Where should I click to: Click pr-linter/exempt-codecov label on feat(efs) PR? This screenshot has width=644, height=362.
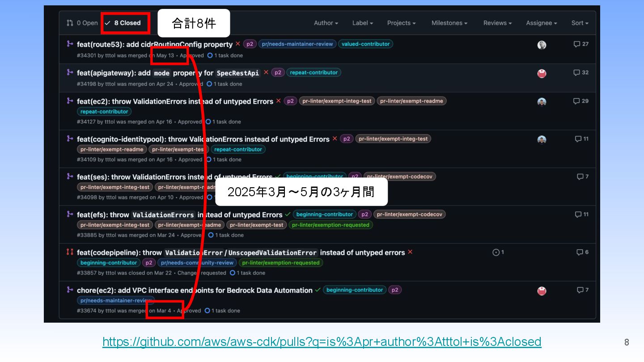pyautogui.click(x=409, y=215)
